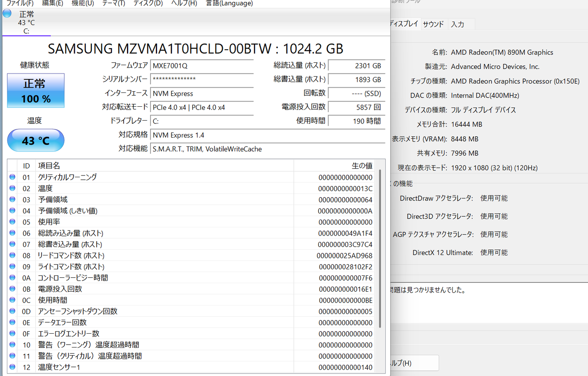Select the クリティカルワーニング row name

point(68,177)
